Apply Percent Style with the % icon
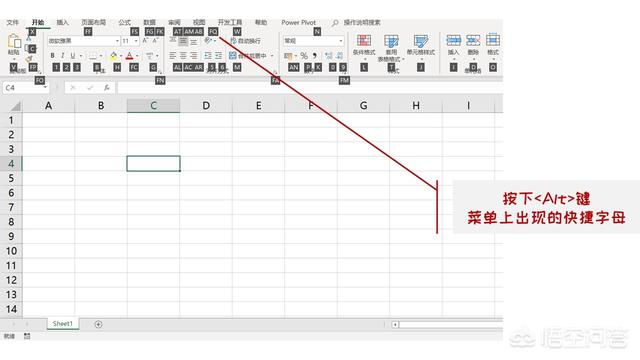 pyautogui.click(x=304, y=56)
